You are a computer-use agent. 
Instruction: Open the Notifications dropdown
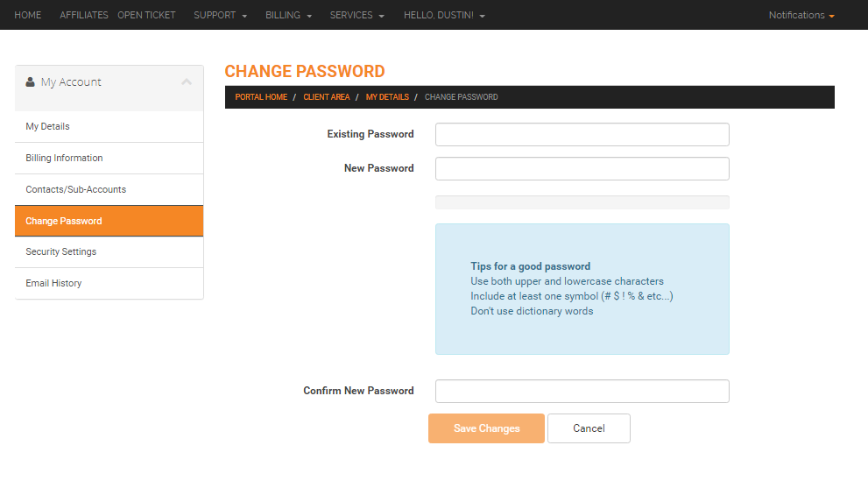coord(801,15)
